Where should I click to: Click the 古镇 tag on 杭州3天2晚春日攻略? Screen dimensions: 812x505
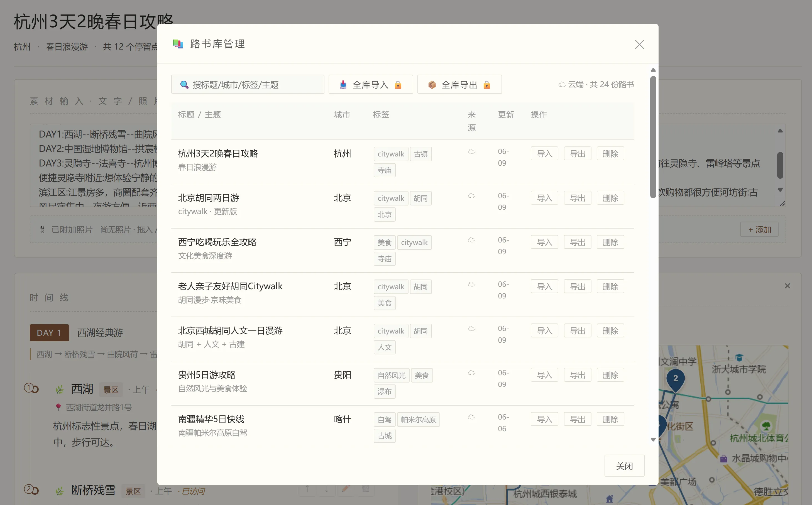tap(420, 154)
